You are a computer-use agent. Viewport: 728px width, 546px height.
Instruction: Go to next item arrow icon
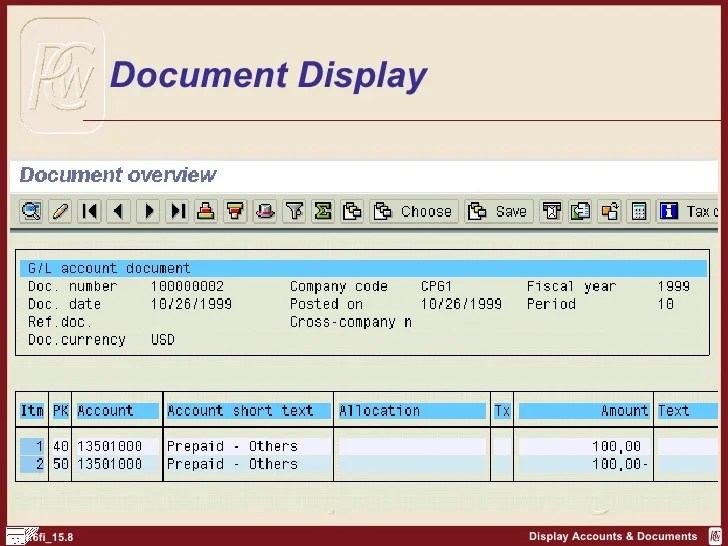point(148,211)
